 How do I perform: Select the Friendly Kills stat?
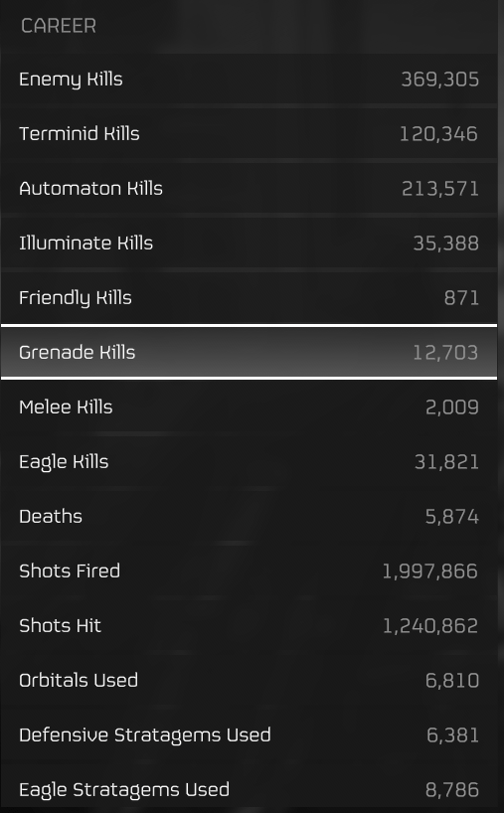[x=249, y=297]
